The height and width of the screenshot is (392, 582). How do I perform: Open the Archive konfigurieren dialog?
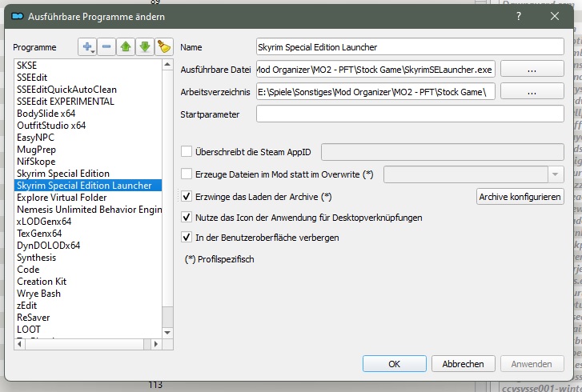pos(520,196)
